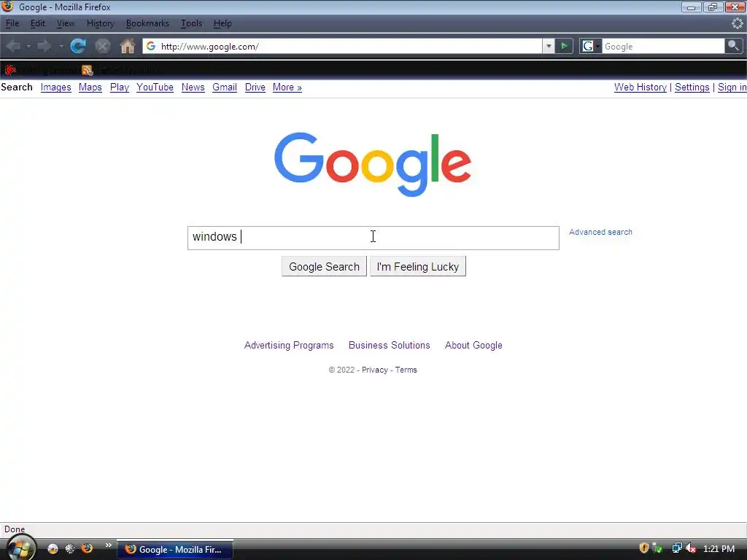Open the Gmail link
This screenshot has width=747, height=560.
pyautogui.click(x=225, y=87)
